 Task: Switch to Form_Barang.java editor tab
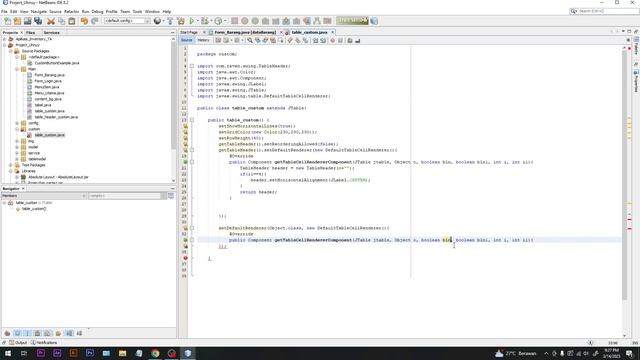(x=245, y=32)
